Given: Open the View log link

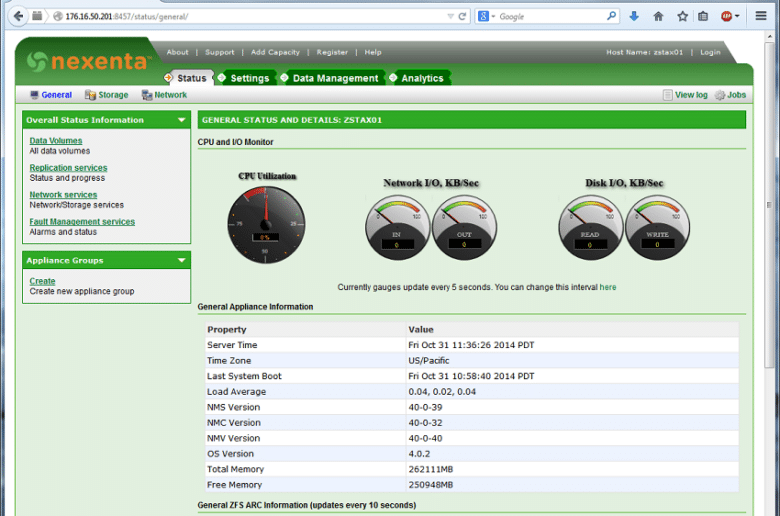Looking at the screenshot, I should [x=691, y=95].
